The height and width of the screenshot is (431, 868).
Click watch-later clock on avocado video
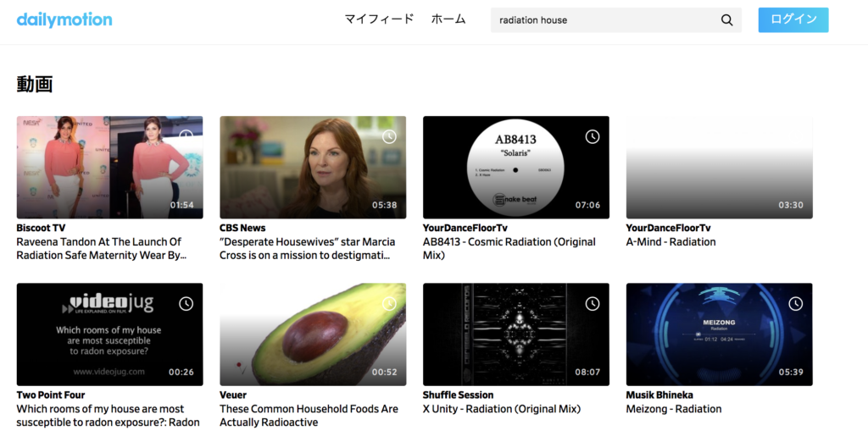[389, 304]
